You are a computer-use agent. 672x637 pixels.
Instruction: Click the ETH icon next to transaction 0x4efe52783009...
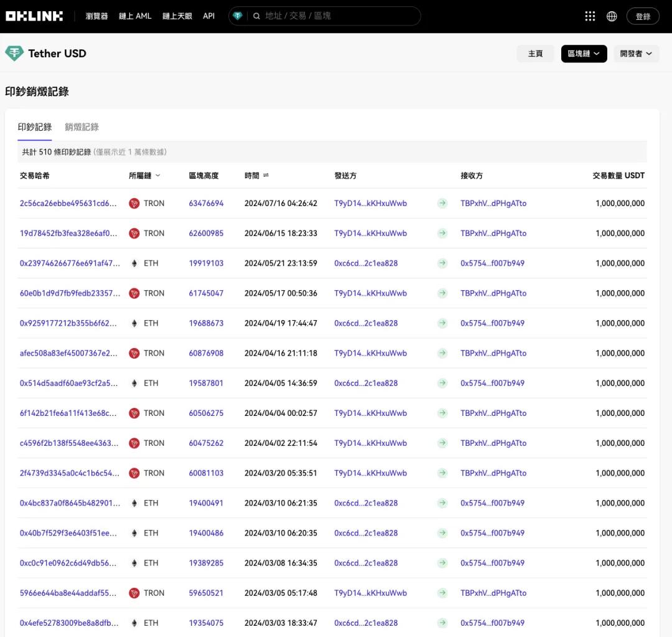point(134,623)
